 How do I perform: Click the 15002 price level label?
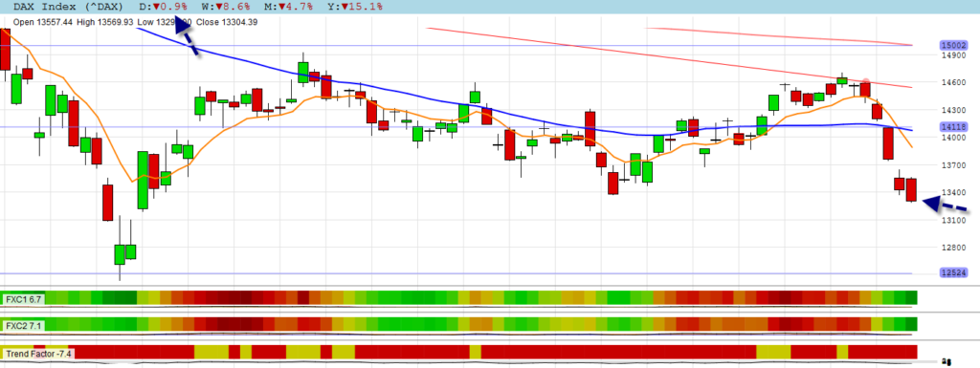(x=953, y=46)
